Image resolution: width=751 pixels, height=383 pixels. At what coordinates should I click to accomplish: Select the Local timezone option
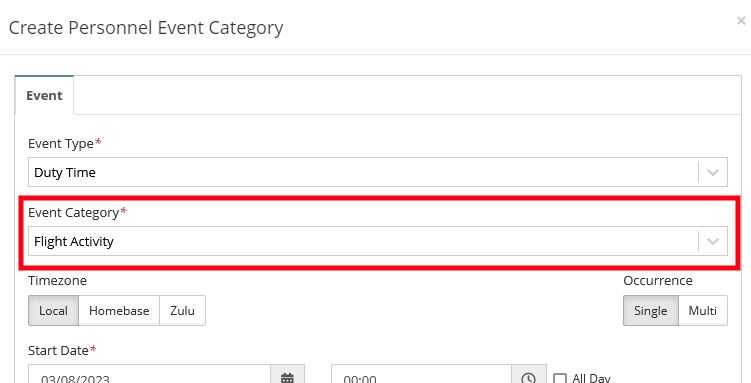pos(53,311)
